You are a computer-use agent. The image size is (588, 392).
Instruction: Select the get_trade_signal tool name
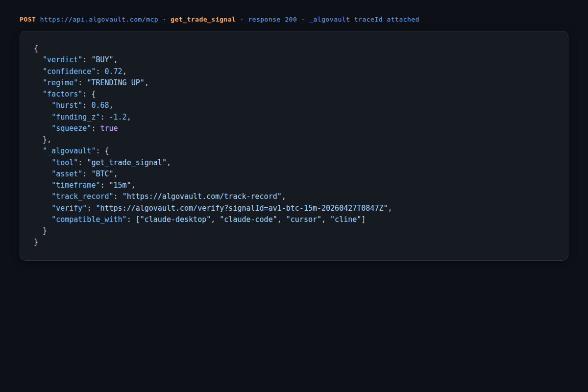(203, 19)
